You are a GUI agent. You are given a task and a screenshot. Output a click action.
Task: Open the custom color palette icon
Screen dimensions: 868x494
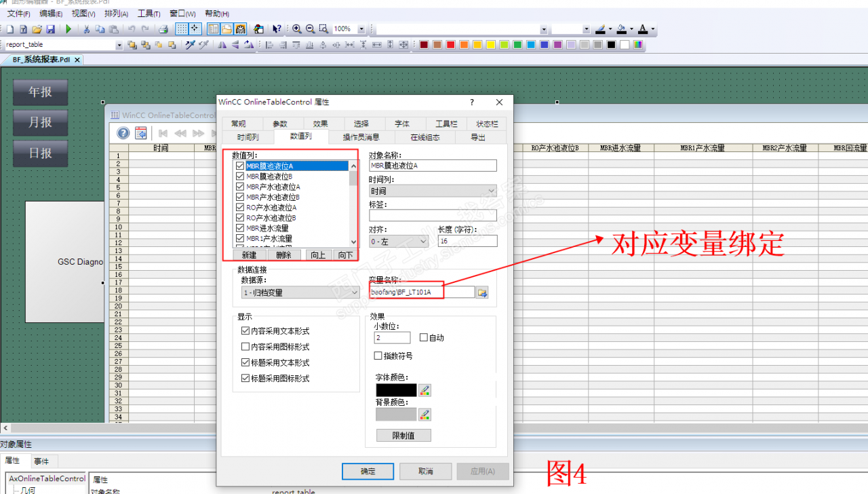pyautogui.click(x=637, y=45)
